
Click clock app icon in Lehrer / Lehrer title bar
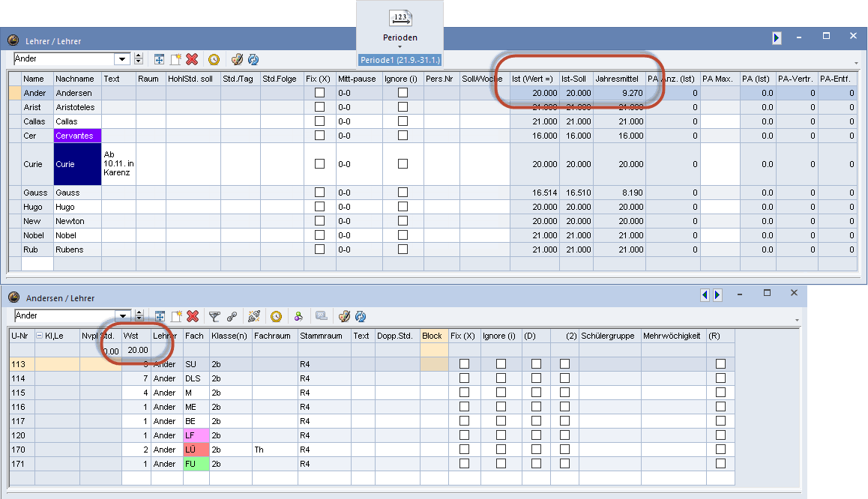click(13, 40)
